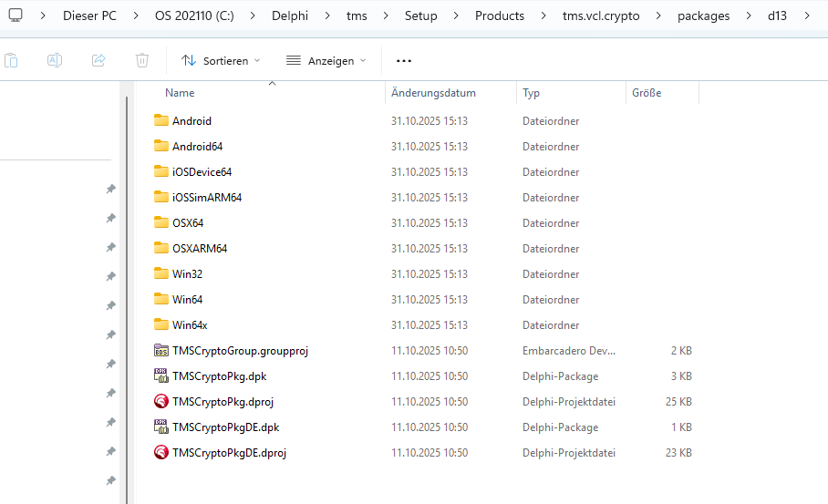
Task: Select the Win64x folder icon
Action: click(161, 324)
